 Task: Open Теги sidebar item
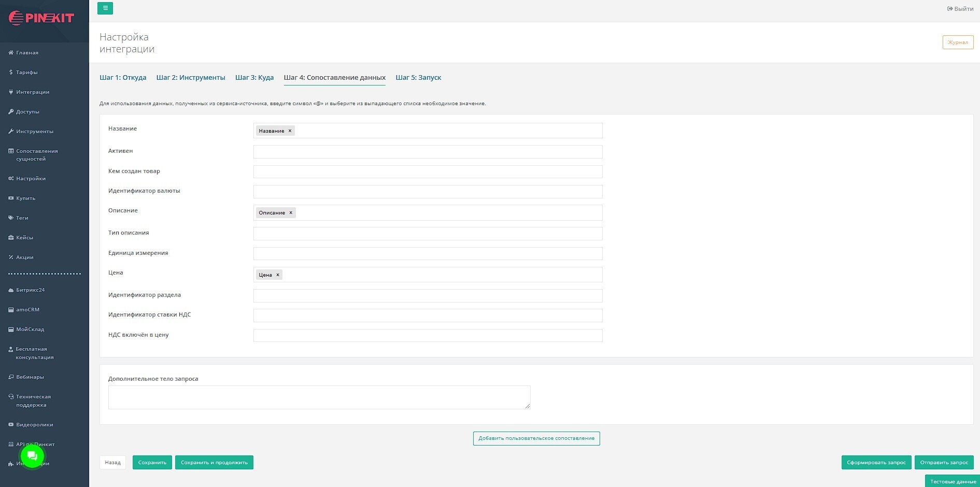coord(22,218)
